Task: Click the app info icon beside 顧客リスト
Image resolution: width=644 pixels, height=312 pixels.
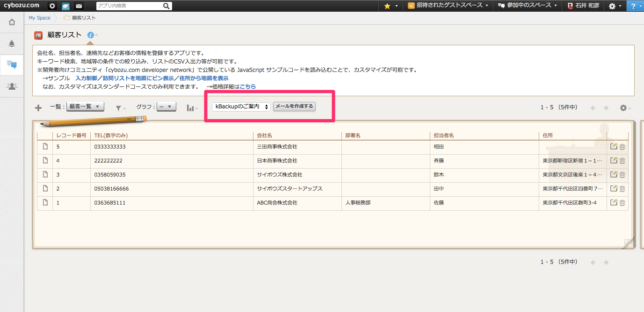Action: tap(91, 35)
